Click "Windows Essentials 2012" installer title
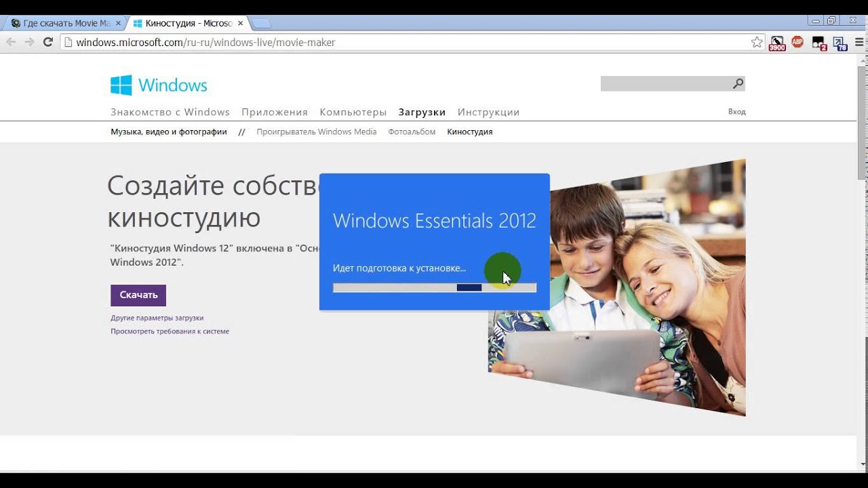 click(x=435, y=220)
